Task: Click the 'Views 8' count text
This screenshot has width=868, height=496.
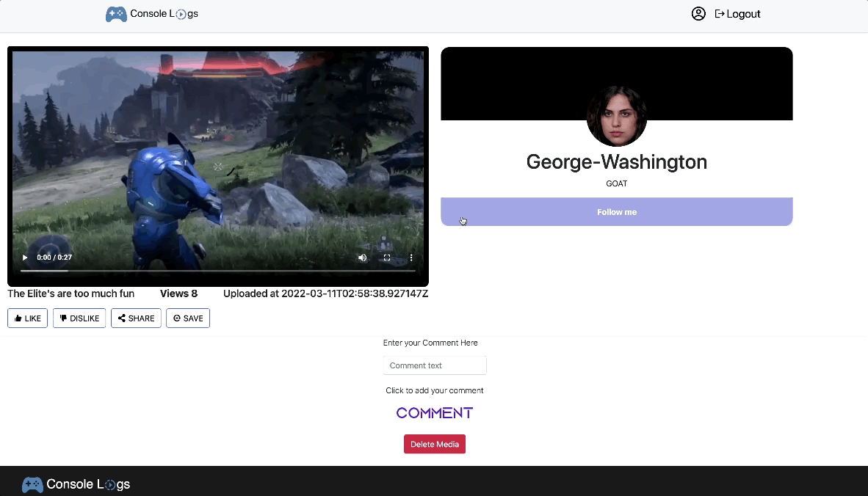Action: coord(178,293)
